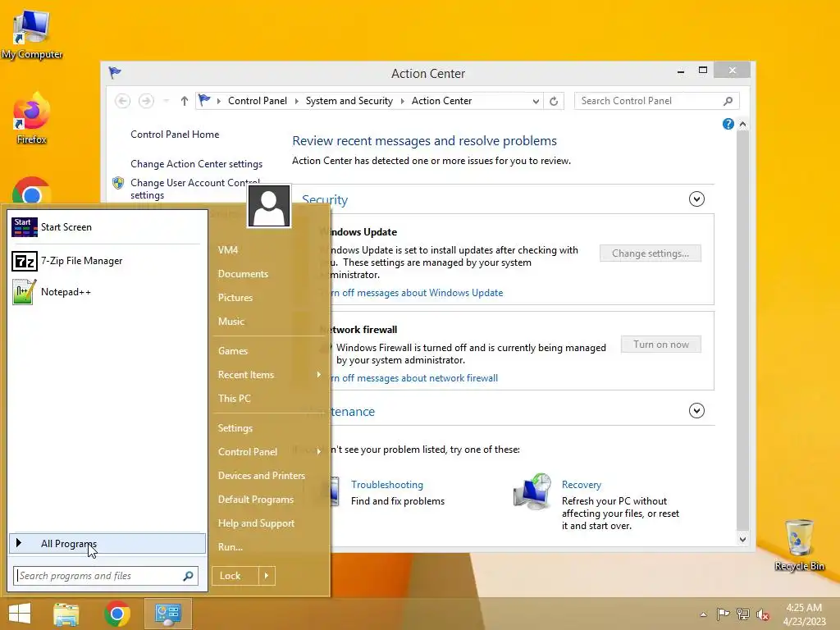Open the Recycle Bin desktop icon
This screenshot has height=630, width=840.
coord(799,545)
